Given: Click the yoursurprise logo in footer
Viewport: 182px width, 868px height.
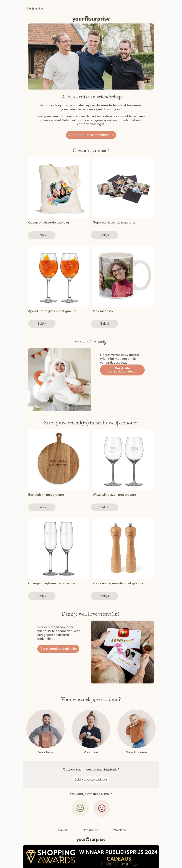Looking at the screenshot, I should pyautogui.click(x=91, y=839).
